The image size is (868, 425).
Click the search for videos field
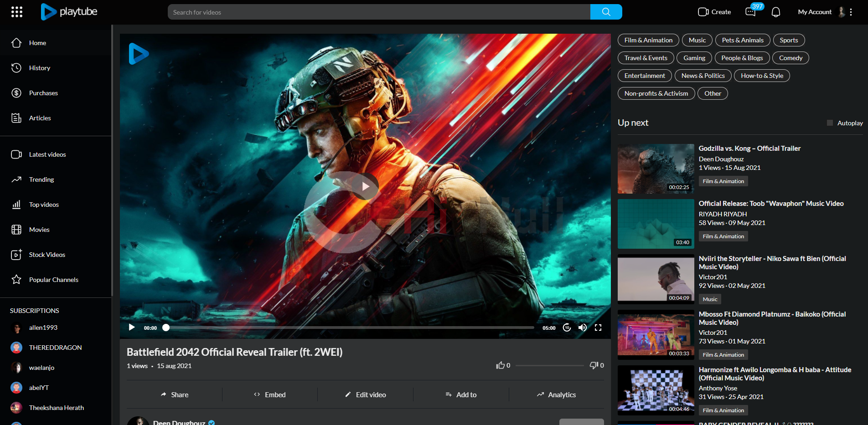(x=379, y=12)
